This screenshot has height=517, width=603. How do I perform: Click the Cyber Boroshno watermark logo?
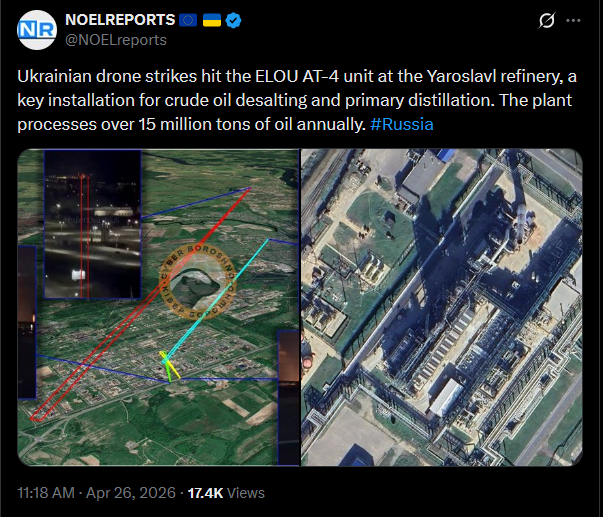(198, 282)
